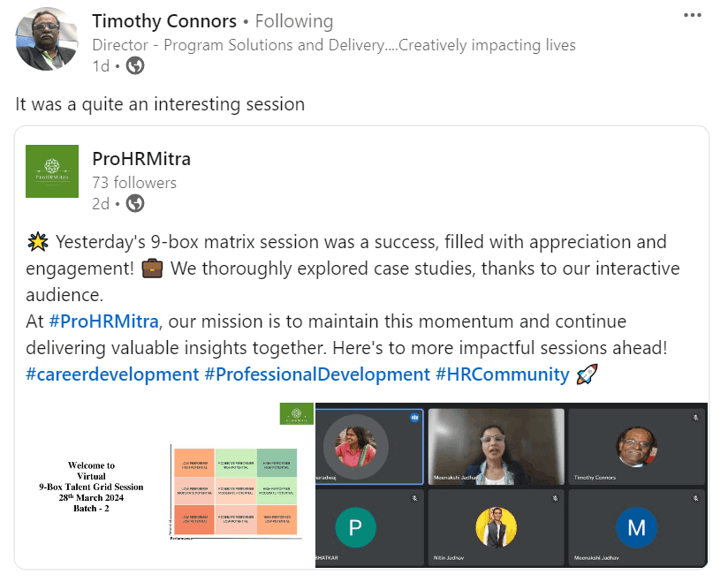The image size is (728, 582).
Task: Select the #HRCommunity hashtag
Action: click(x=502, y=374)
